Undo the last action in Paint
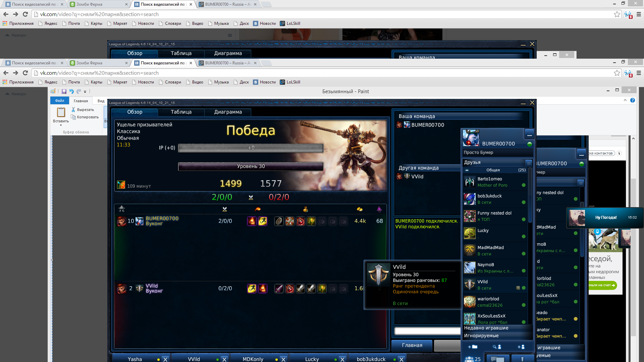This screenshot has height=362, width=644. (x=71, y=92)
